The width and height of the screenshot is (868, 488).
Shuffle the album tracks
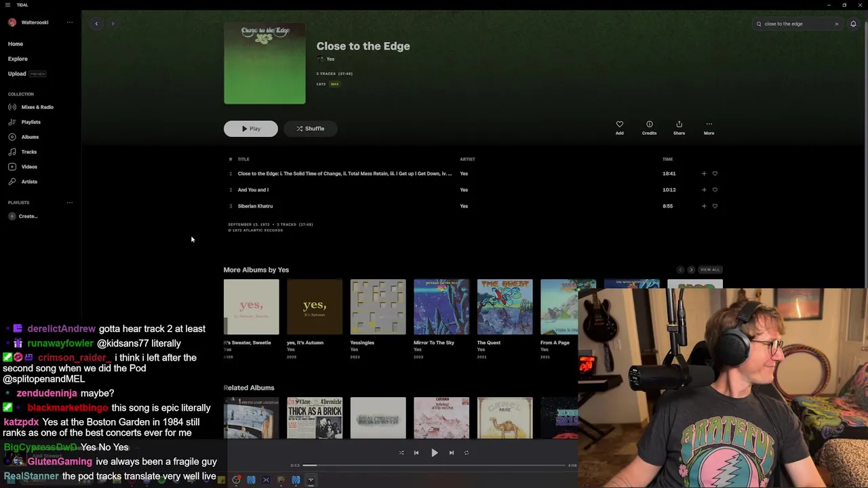pyautogui.click(x=310, y=129)
